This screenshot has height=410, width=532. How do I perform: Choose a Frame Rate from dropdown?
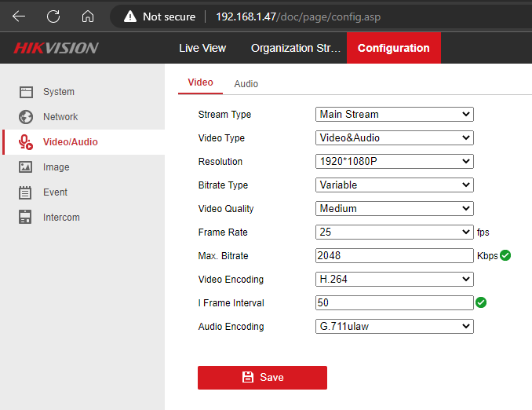(x=394, y=232)
